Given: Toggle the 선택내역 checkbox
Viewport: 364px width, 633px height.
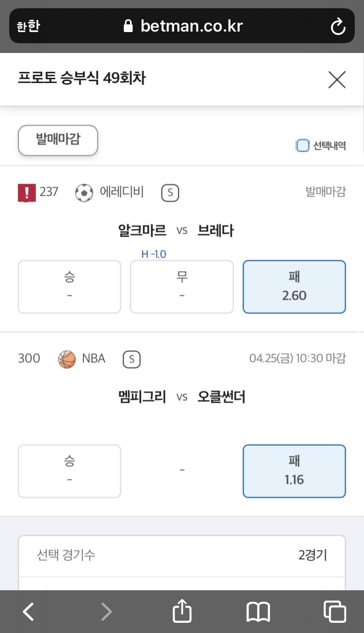Looking at the screenshot, I should [x=302, y=145].
